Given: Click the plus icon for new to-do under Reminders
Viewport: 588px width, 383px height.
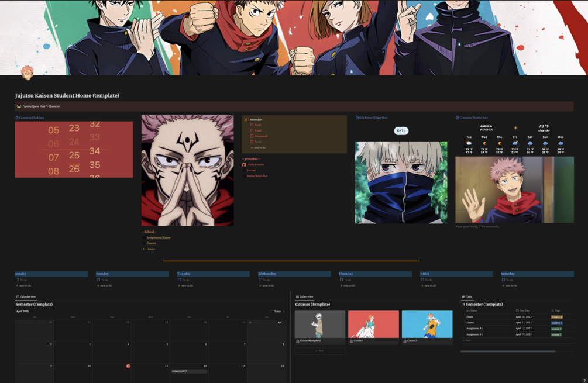Looking at the screenshot, I should 252,148.
